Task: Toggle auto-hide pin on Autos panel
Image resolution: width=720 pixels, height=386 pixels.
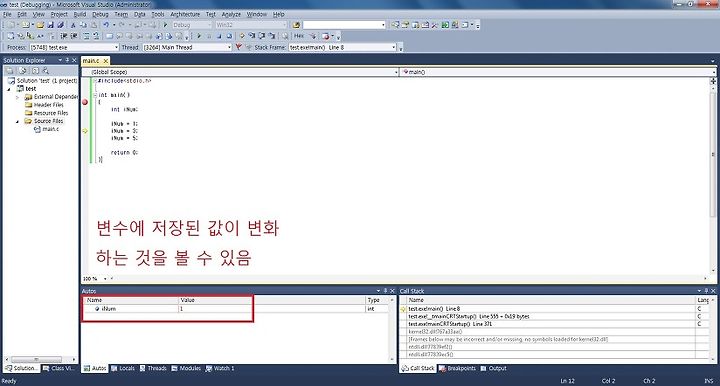Action: (x=385, y=291)
